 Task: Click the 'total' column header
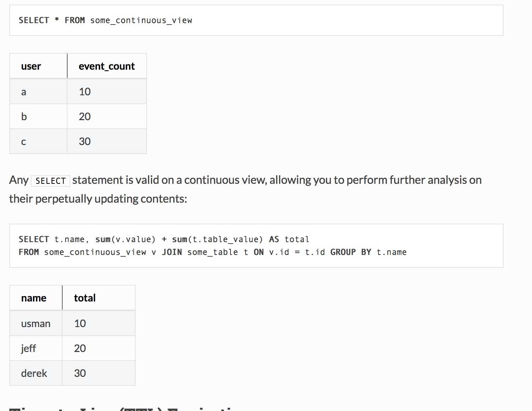[99, 298]
